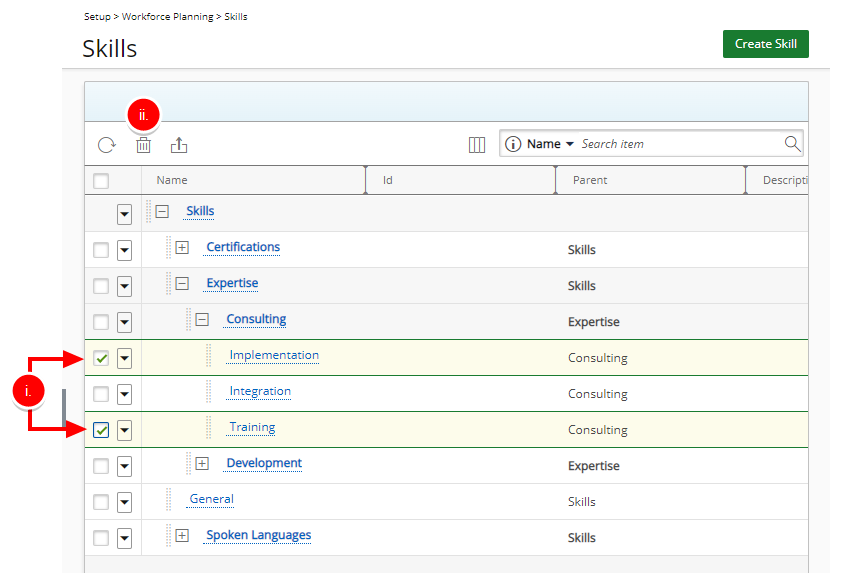Check the Spoken Languages row checkbox
Screen dimensions: 842x585
pyautogui.click(x=101, y=538)
